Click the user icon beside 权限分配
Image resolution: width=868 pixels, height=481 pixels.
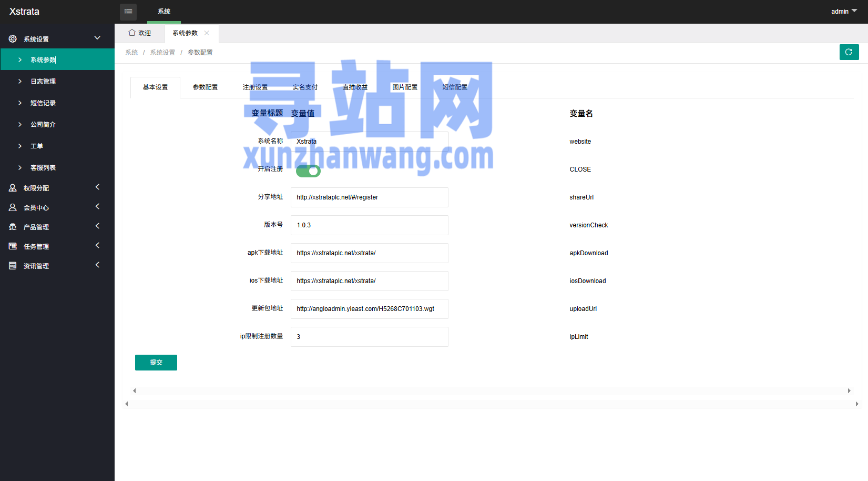pos(13,188)
